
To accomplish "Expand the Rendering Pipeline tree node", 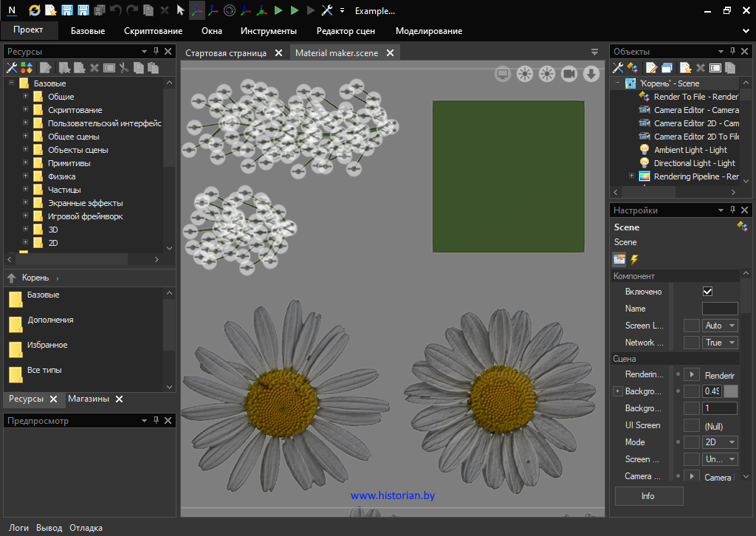I will [631, 176].
